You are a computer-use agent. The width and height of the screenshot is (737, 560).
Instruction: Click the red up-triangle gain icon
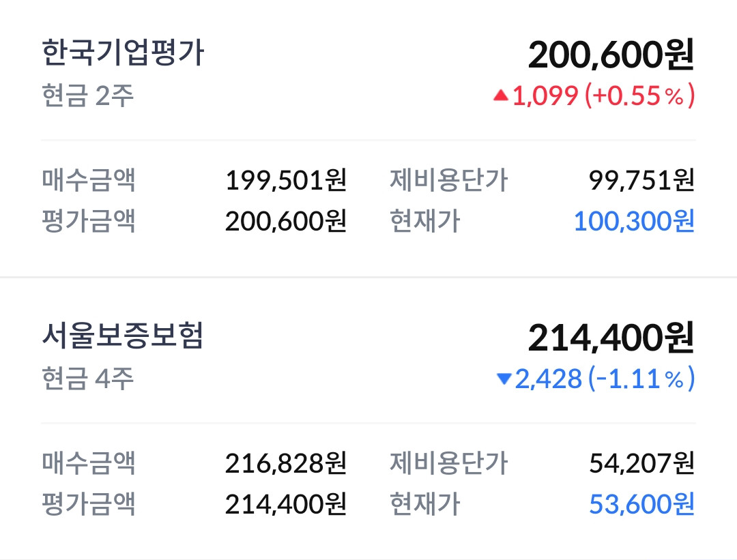pyautogui.click(x=501, y=97)
